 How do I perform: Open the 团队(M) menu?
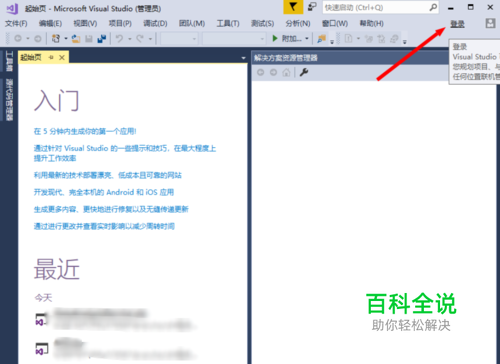tap(192, 23)
